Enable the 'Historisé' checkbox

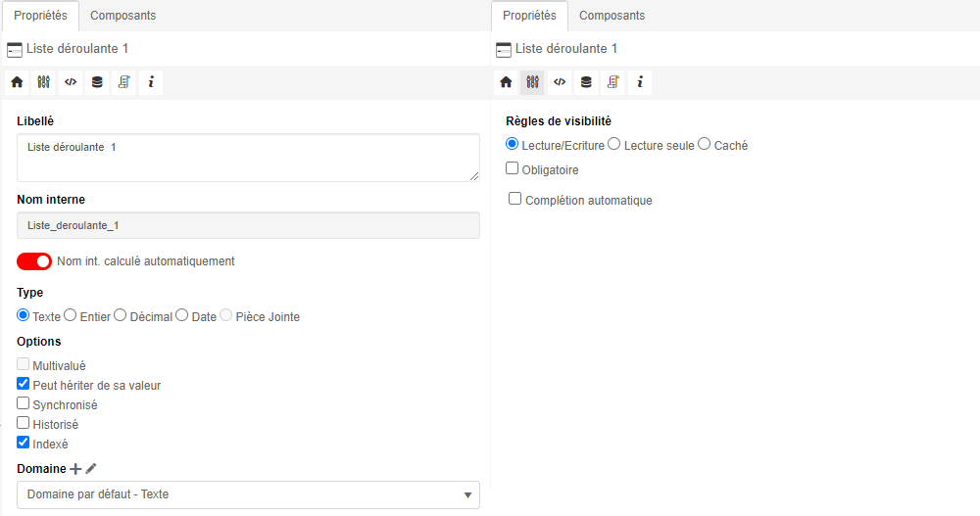tap(24, 424)
